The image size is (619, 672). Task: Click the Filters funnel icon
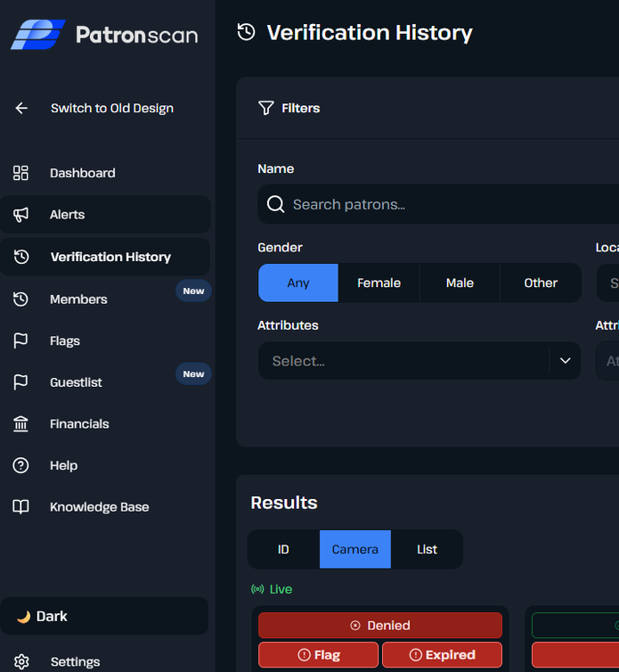pos(265,108)
